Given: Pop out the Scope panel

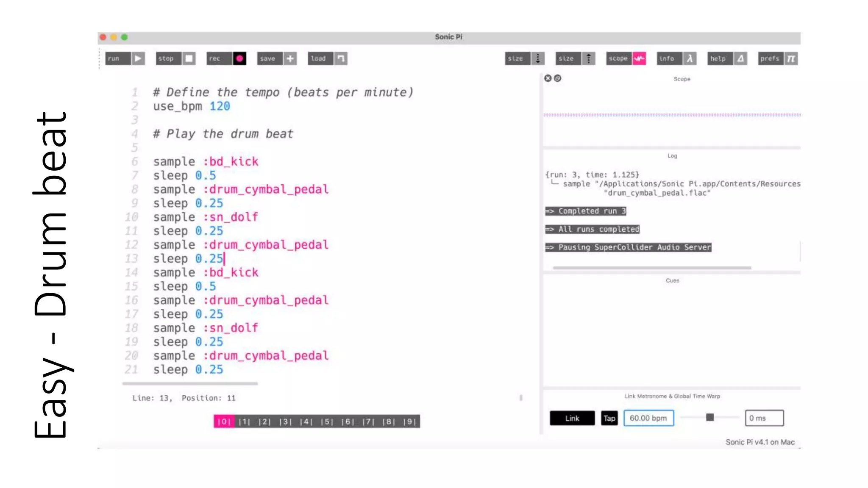Looking at the screenshot, I should (558, 78).
